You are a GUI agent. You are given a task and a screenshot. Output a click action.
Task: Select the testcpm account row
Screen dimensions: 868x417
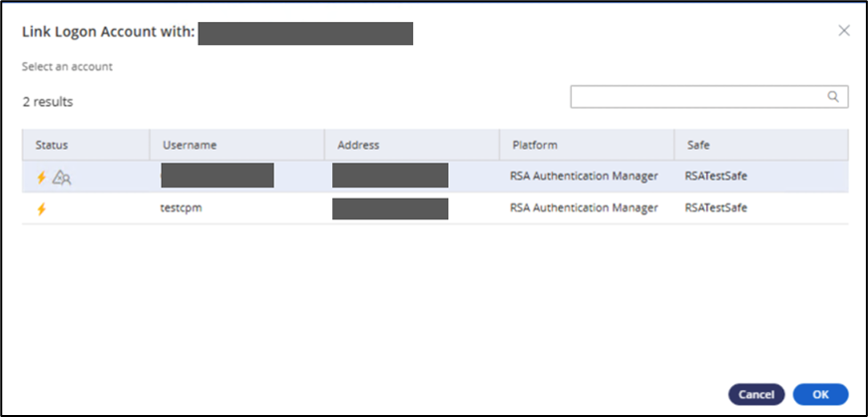coord(181,209)
